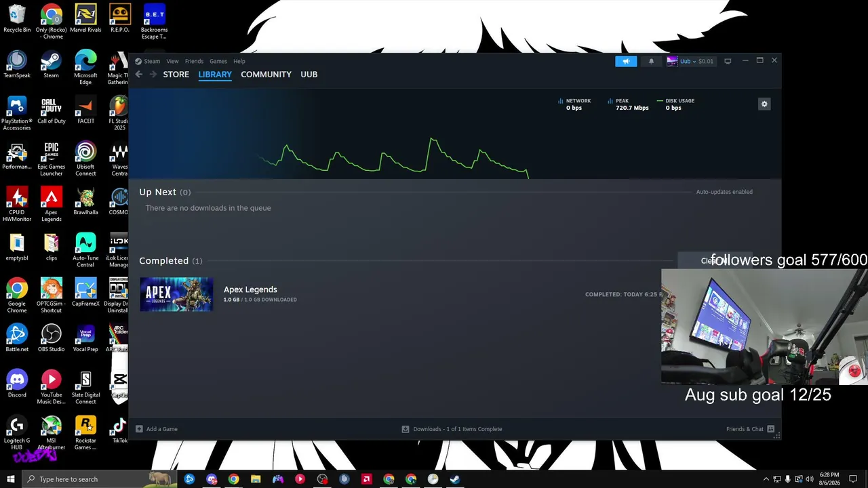Open Steam desktop shortcut
Image resolution: width=868 pixels, height=488 pixels.
pyautogui.click(x=51, y=64)
